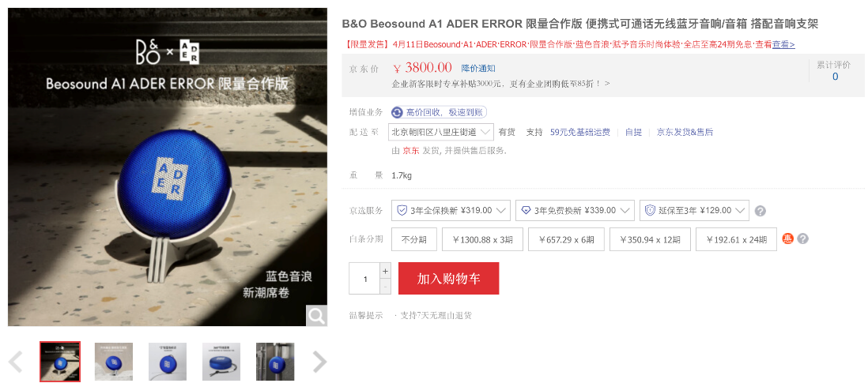Click the quantity input field
The height and width of the screenshot is (383, 868).
coord(364,279)
